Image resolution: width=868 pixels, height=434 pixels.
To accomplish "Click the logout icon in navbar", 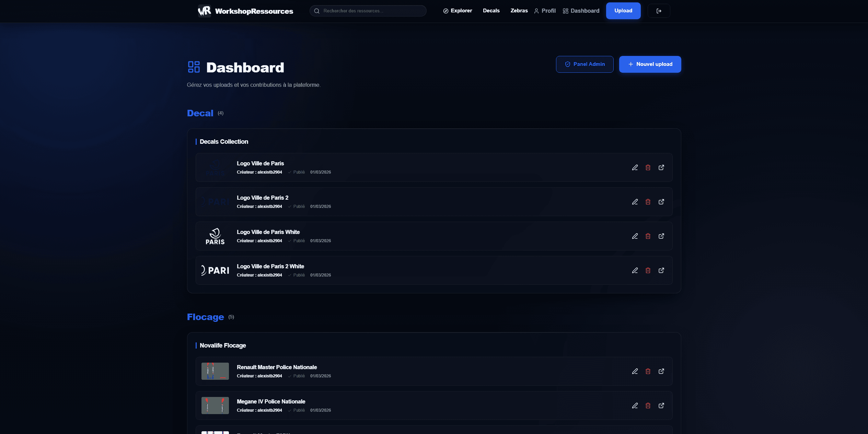I will 659,11.
